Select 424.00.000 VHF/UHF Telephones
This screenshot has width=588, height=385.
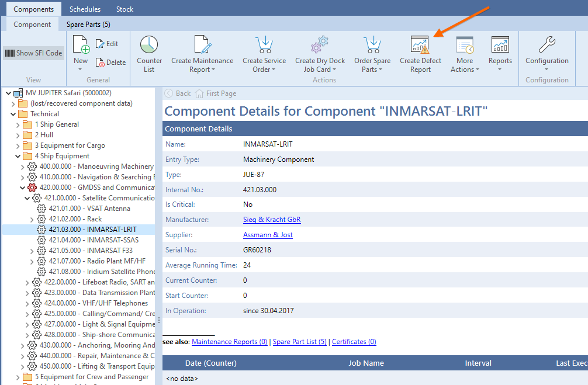click(x=96, y=303)
